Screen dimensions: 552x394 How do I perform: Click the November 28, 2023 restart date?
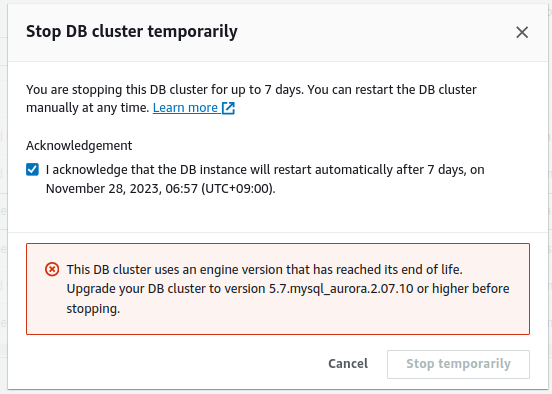(x=104, y=189)
